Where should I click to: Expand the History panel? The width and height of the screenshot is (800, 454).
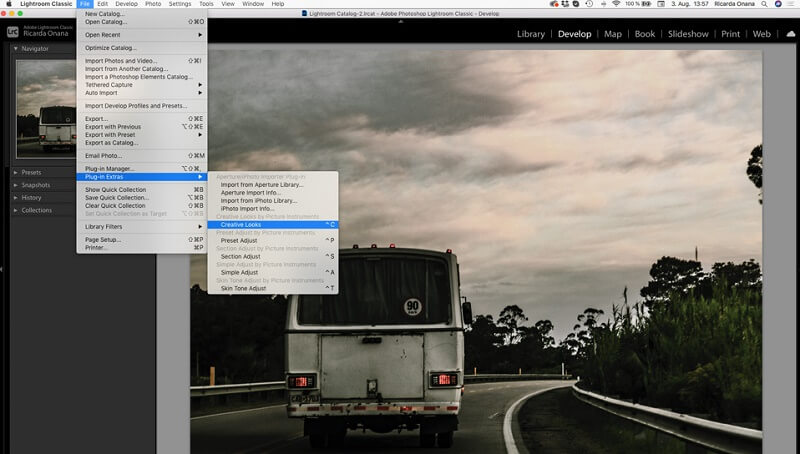pos(16,197)
